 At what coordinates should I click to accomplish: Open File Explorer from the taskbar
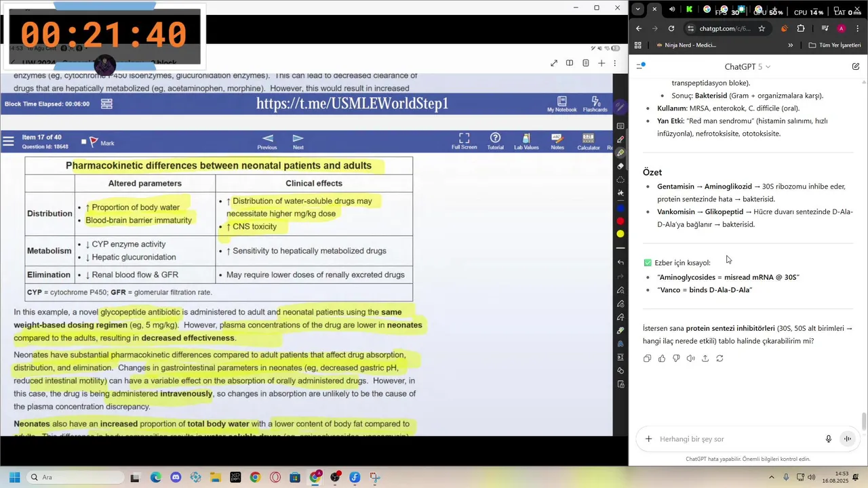(x=216, y=477)
